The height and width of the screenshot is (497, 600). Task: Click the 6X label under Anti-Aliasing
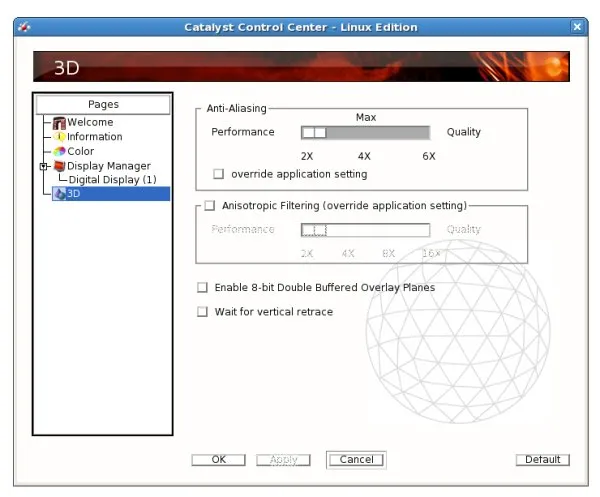click(x=429, y=156)
